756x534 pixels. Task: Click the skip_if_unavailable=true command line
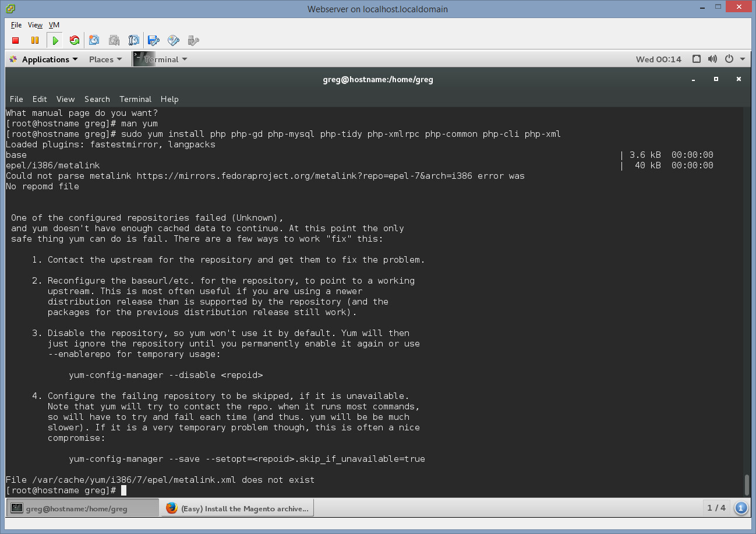[247, 459]
